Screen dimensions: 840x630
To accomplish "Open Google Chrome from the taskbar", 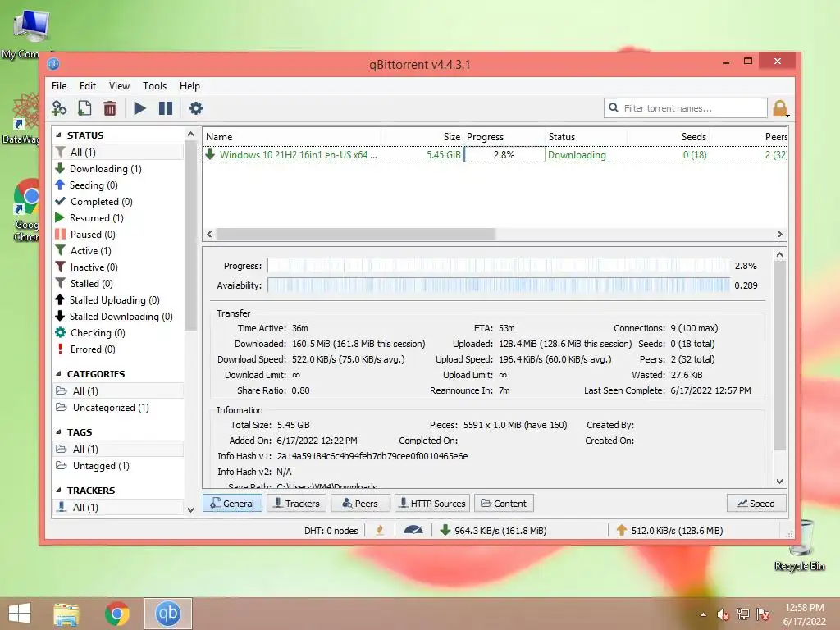I will coord(116,614).
